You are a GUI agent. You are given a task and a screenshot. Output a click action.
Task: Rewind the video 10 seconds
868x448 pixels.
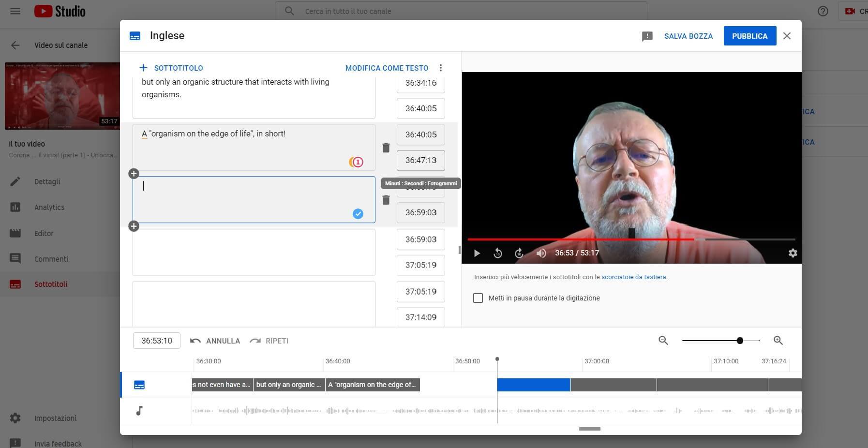coord(498,253)
